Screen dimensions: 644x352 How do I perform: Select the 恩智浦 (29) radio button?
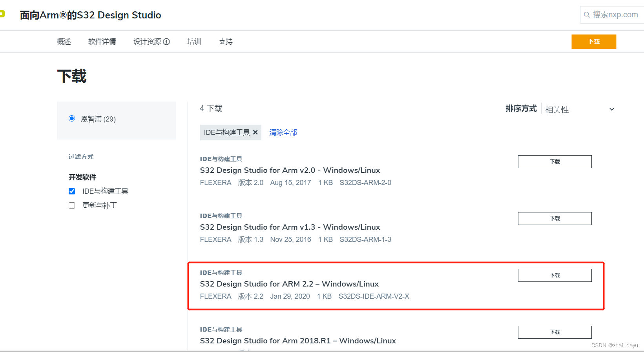point(72,118)
